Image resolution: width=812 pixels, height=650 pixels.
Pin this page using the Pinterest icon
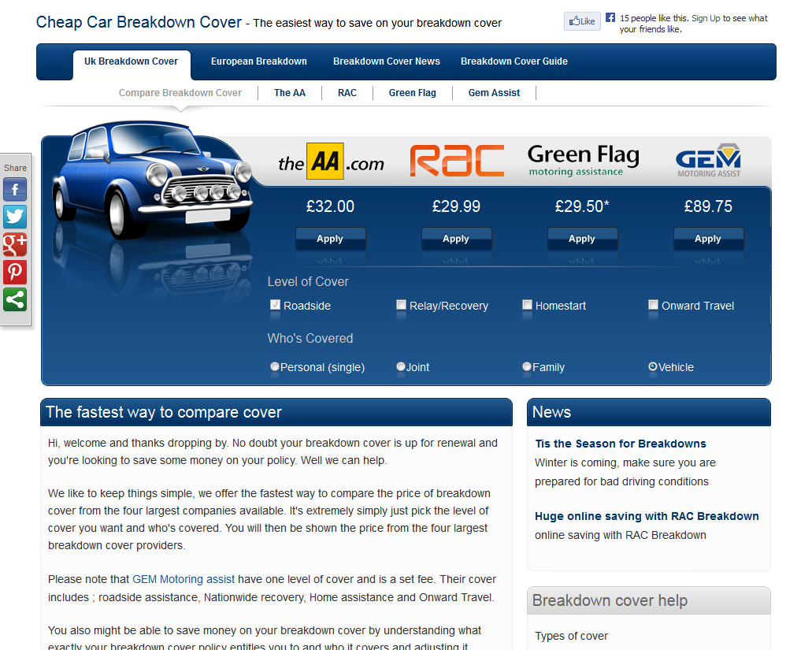pos(15,273)
